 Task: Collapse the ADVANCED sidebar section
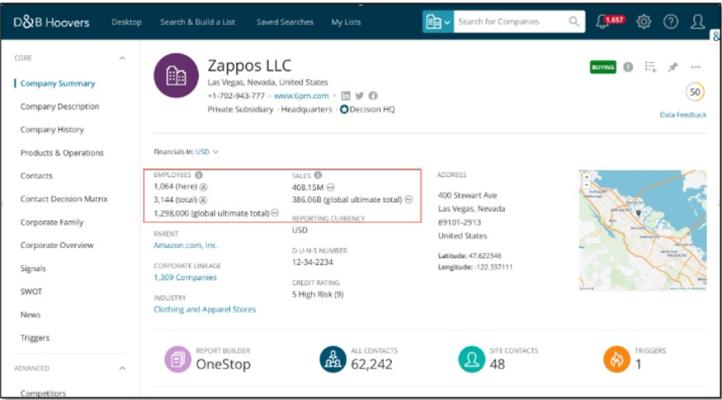(122, 369)
